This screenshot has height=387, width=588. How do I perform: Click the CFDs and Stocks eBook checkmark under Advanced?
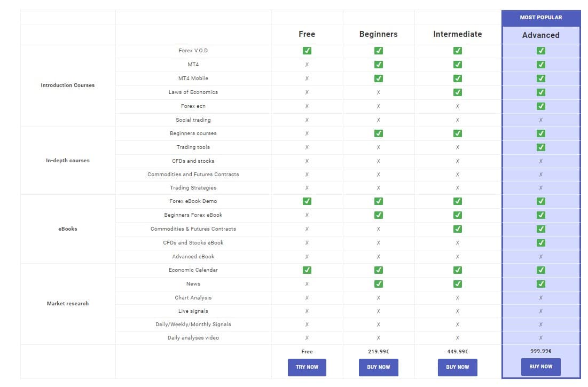point(540,242)
